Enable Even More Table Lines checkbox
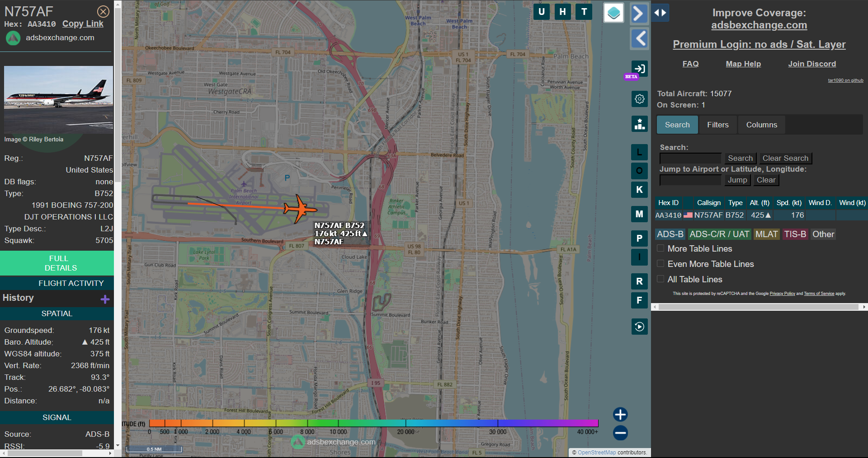Viewport: 868px width, 458px height. (x=660, y=263)
